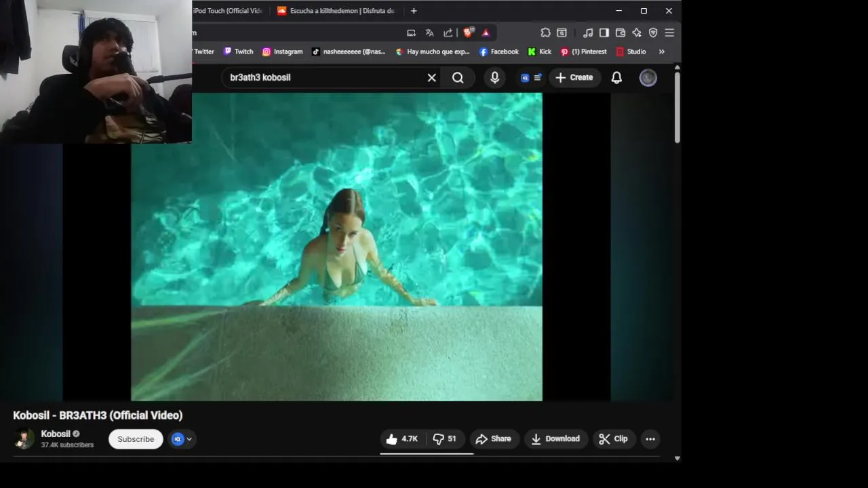Switch to the 'Escucha a killthedemon' SoundCloud tab
868x488 pixels.
[336, 11]
